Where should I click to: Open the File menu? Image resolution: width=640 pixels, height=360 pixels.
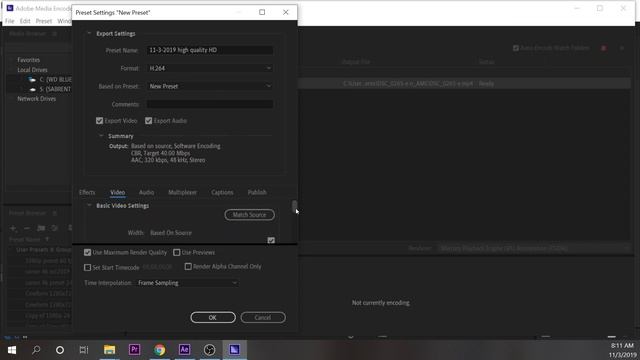point(10,21)
